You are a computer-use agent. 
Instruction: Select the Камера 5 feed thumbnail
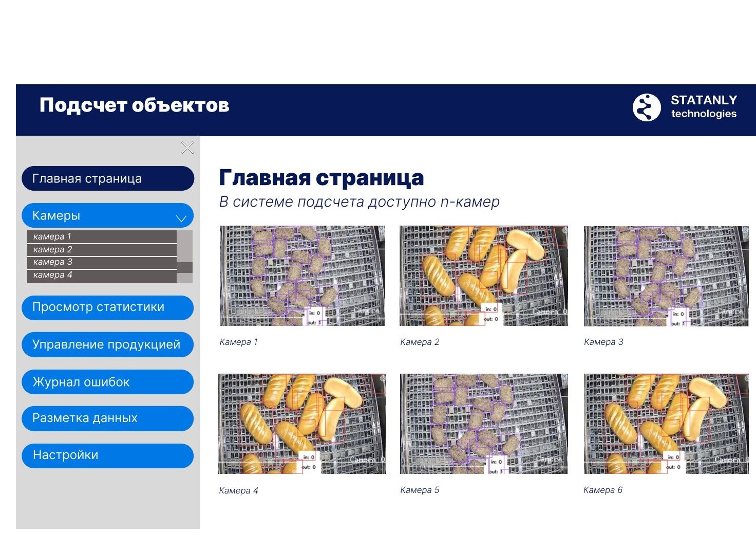pyautogui.click(x=483, y=424)
